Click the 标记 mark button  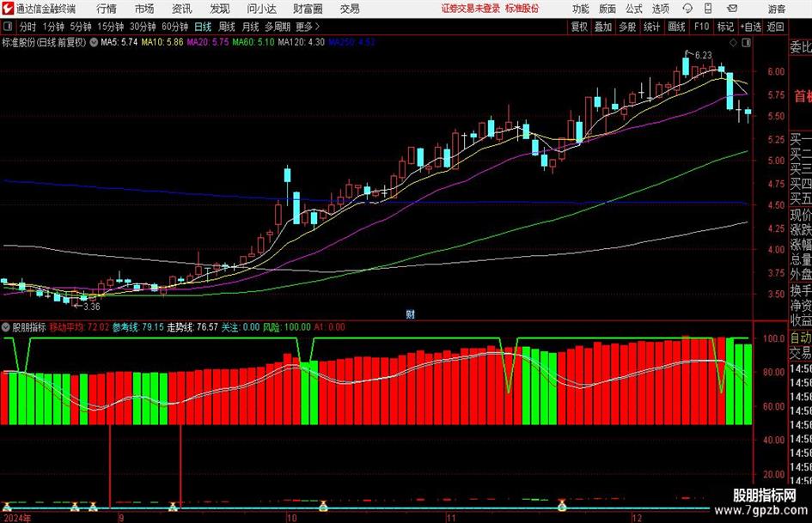click(x=725, y=27)
